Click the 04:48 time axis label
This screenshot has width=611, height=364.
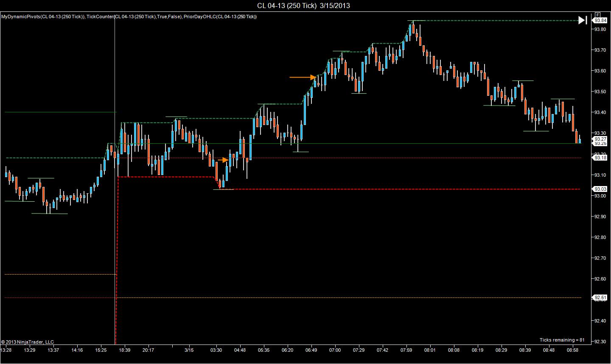[x=240, y=350]
